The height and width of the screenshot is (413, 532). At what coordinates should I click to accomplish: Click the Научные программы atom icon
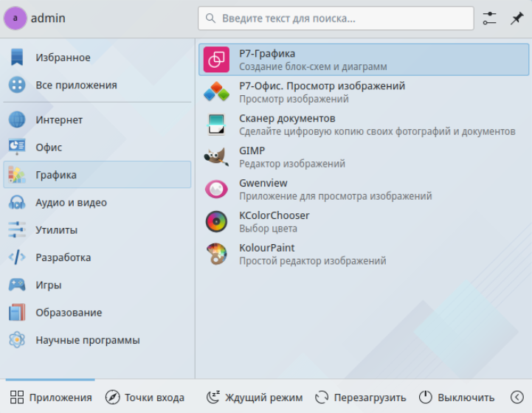coord(17,340)
